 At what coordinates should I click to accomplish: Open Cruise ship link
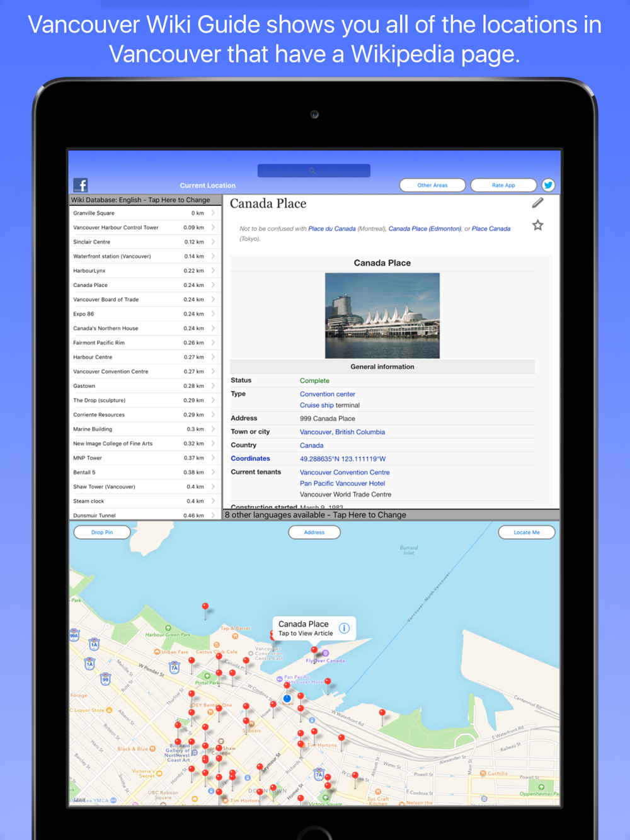click(317, 406)
